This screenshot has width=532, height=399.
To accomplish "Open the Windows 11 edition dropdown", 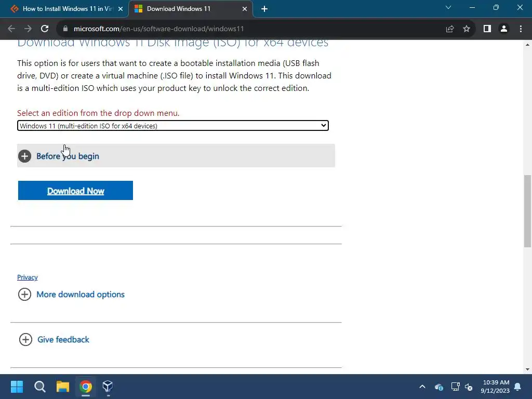I will tap(173, 126).
